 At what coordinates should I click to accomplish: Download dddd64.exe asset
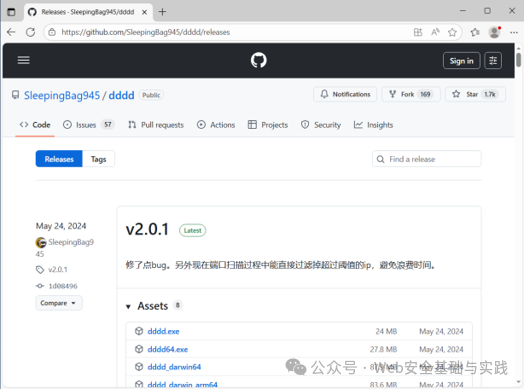click(168, 349)
